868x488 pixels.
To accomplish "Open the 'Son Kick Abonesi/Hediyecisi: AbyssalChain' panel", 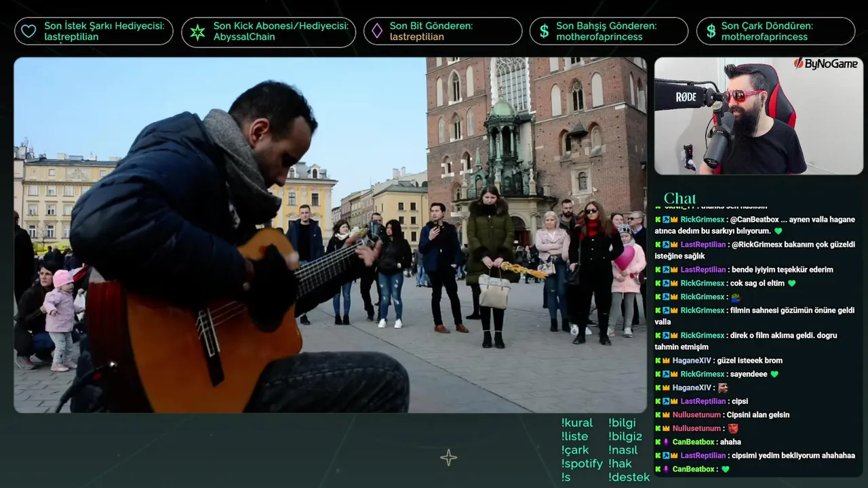I will [269, 31].
